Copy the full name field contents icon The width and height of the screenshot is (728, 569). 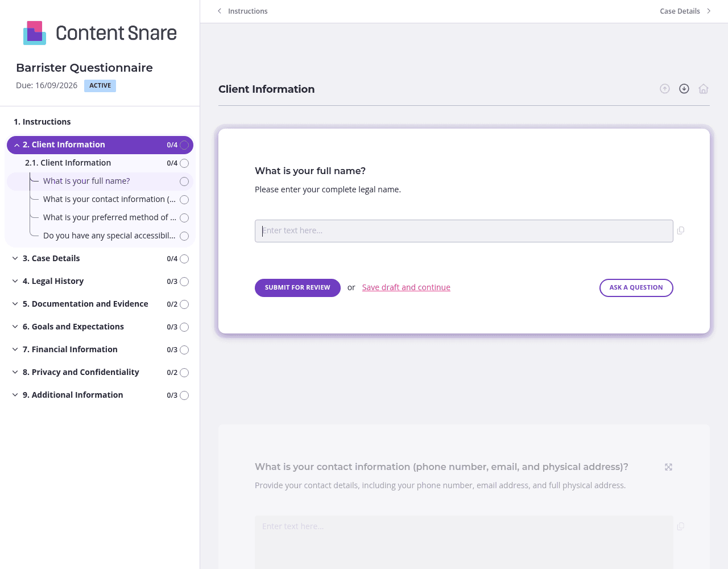coord(681,230)
